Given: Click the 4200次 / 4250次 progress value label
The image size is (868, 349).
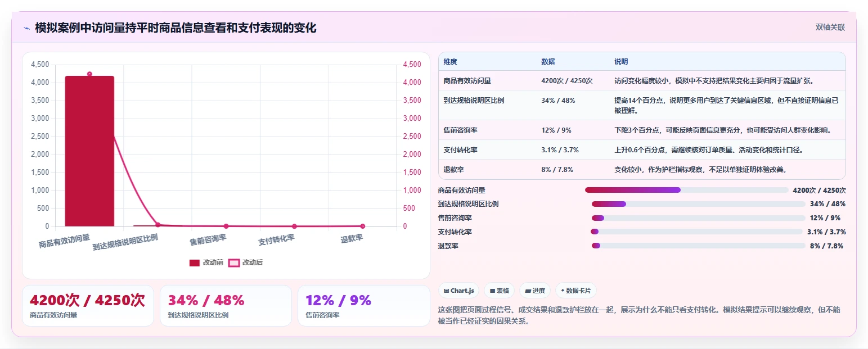Looking at the screenshot, I should click(819, 191).
